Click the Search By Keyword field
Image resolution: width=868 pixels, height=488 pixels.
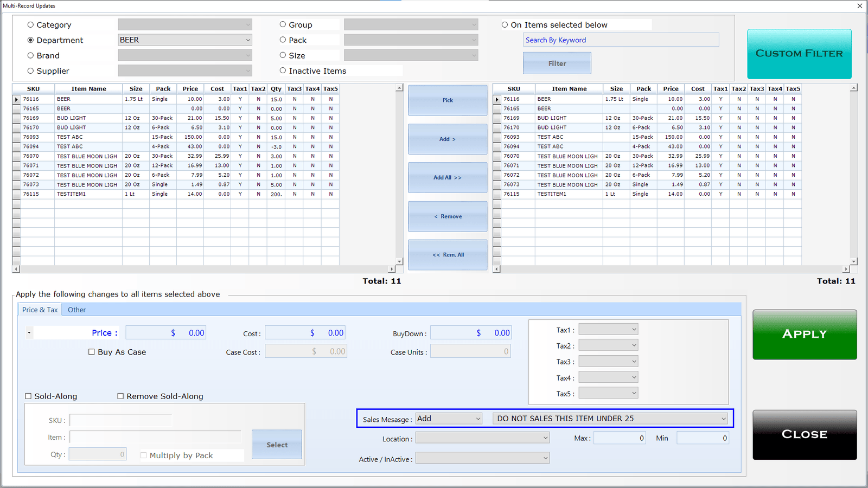621,40
